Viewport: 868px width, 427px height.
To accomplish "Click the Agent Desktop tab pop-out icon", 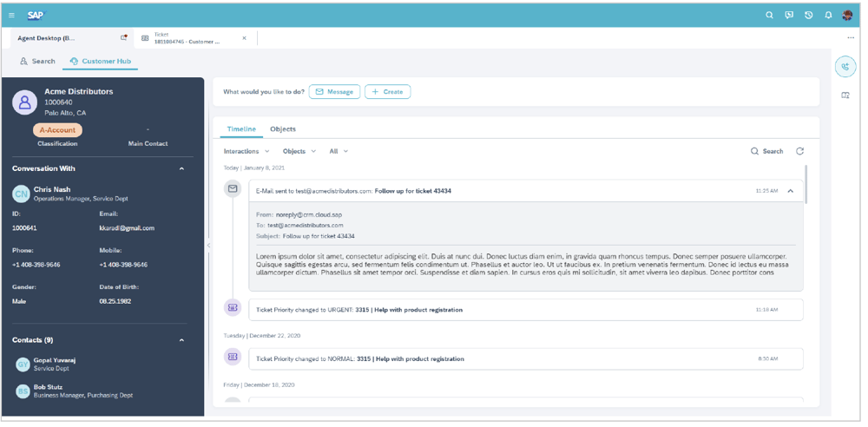I will (x=124, y=38).
